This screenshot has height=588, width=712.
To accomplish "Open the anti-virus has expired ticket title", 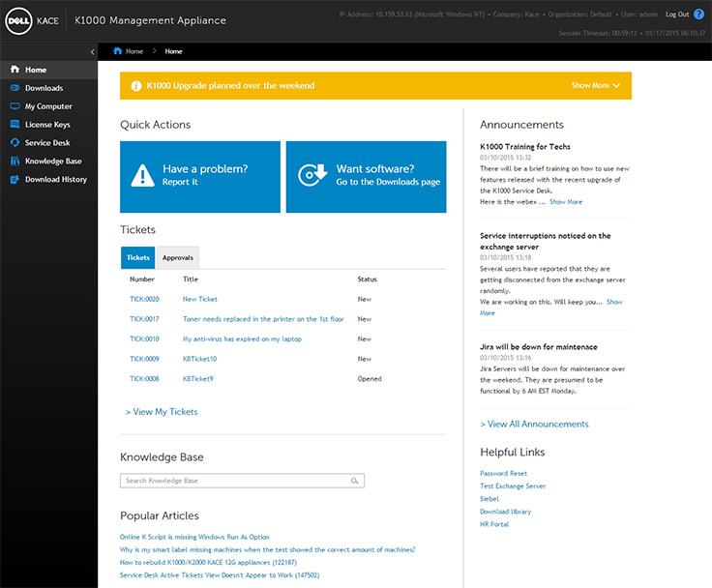I will coord(242,339).
